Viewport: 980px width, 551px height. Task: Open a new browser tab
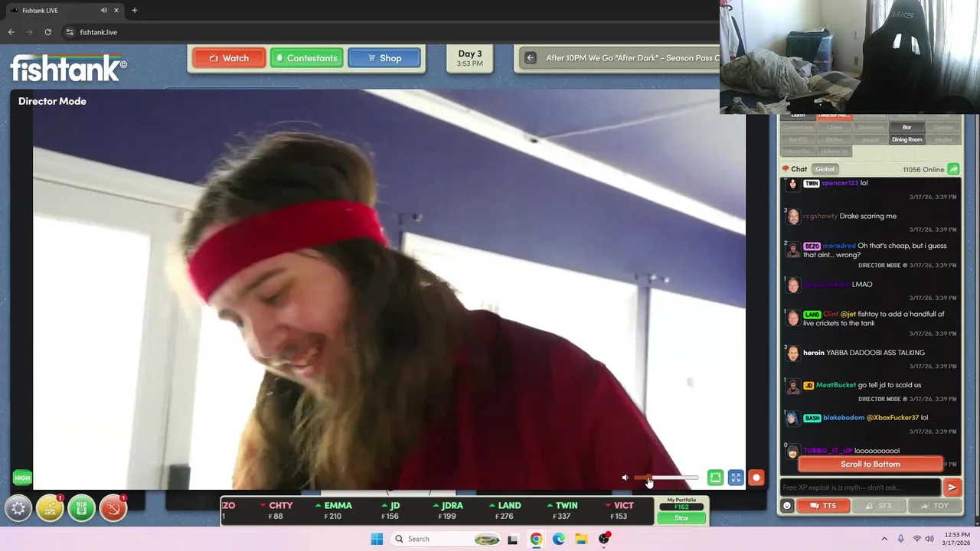[x=135, y=11]
